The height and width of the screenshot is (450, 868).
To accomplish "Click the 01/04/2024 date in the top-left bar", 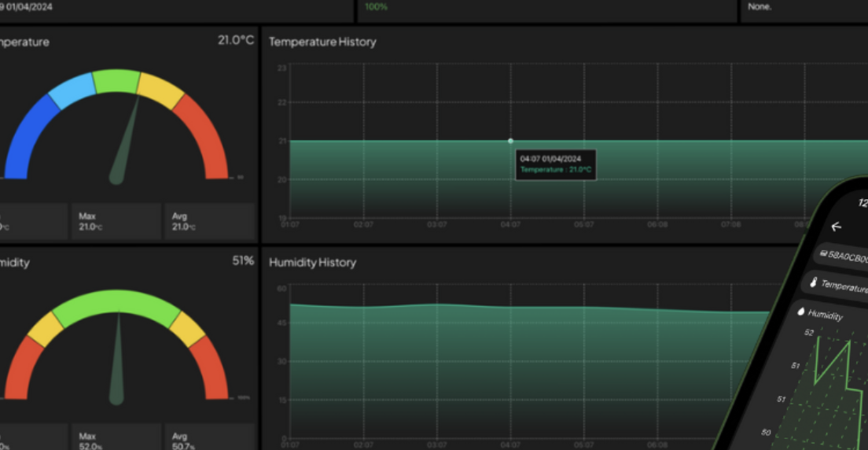I will pyautogui.click(x=29, y=7).
